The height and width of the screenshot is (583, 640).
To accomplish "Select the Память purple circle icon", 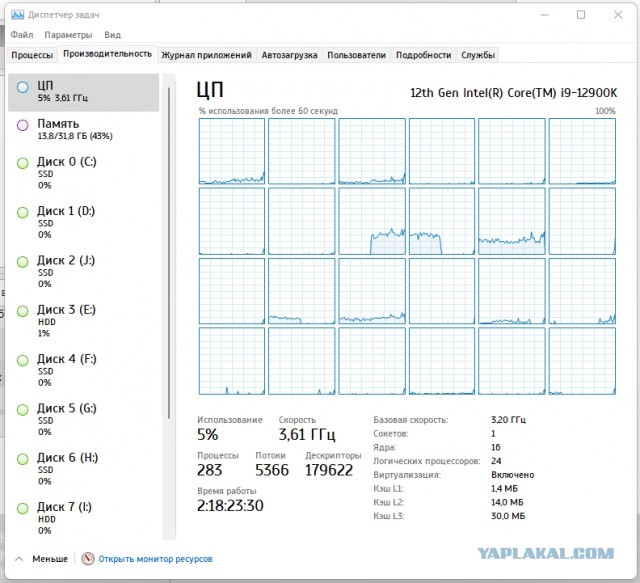I will (x=22, y=125).
